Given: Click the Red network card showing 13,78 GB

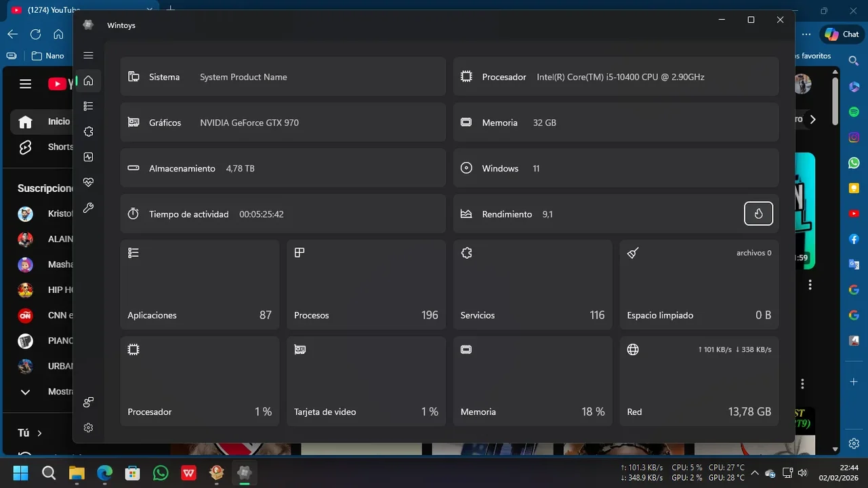Looking at the screenshot, I should [699, 382].
